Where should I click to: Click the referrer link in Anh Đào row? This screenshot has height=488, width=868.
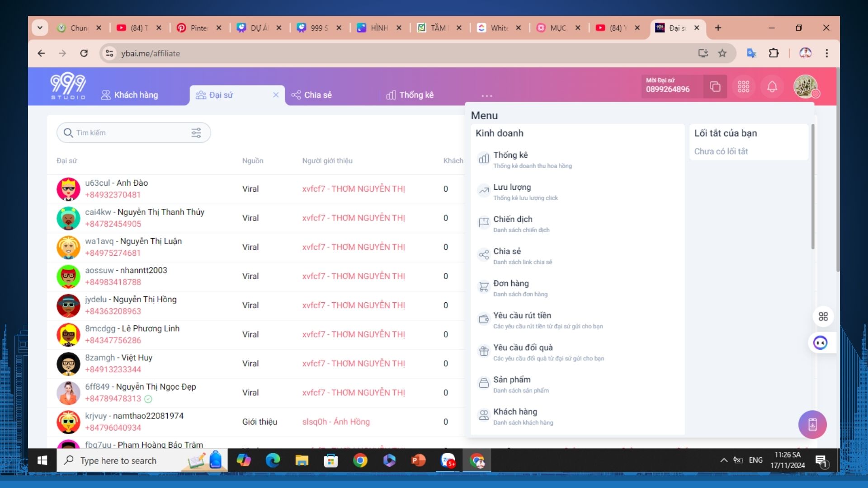click(354, 189)
